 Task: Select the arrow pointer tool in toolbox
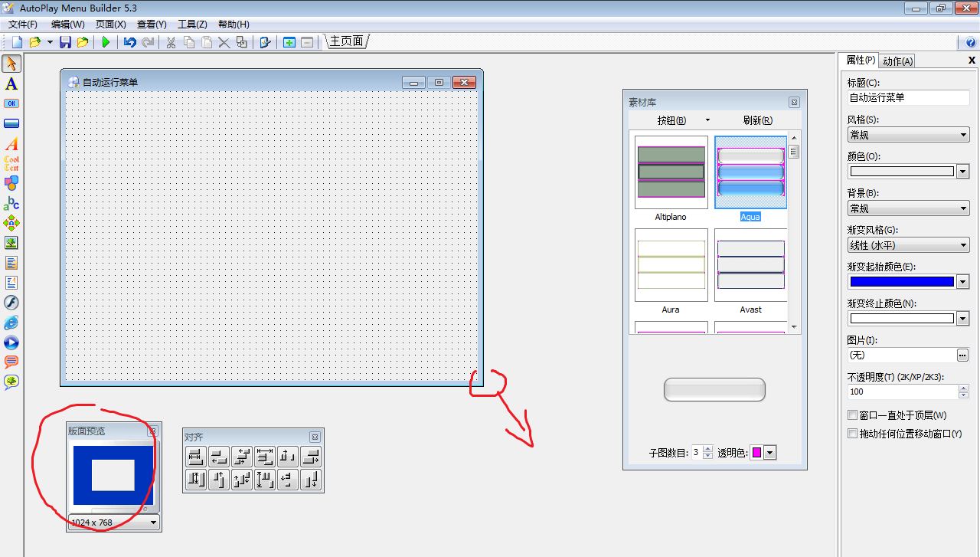click(x=11, y=64)
